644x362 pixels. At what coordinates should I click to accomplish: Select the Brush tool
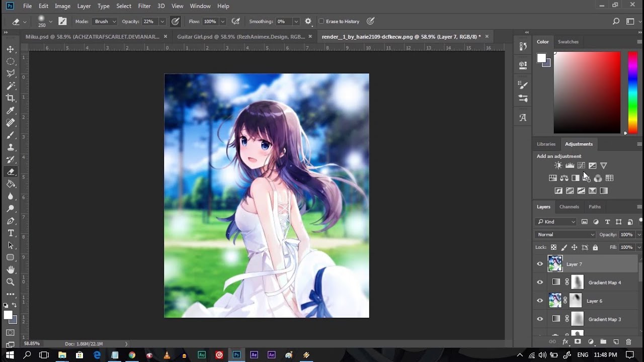10,135
